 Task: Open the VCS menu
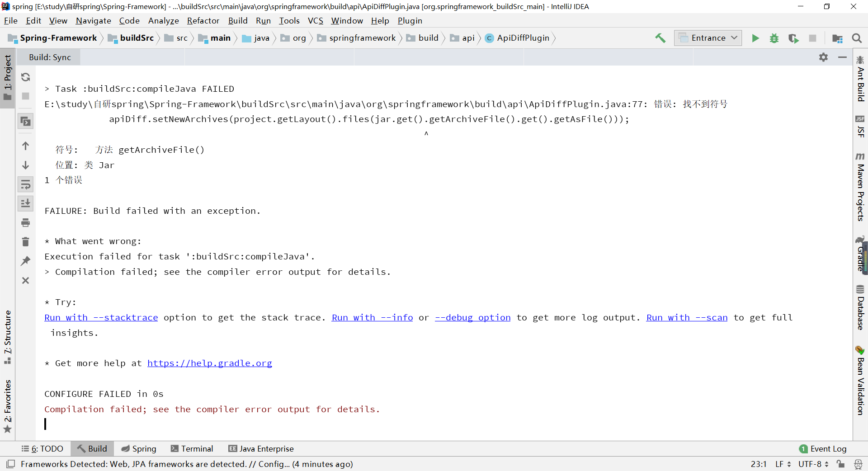(x=316, y=20)
